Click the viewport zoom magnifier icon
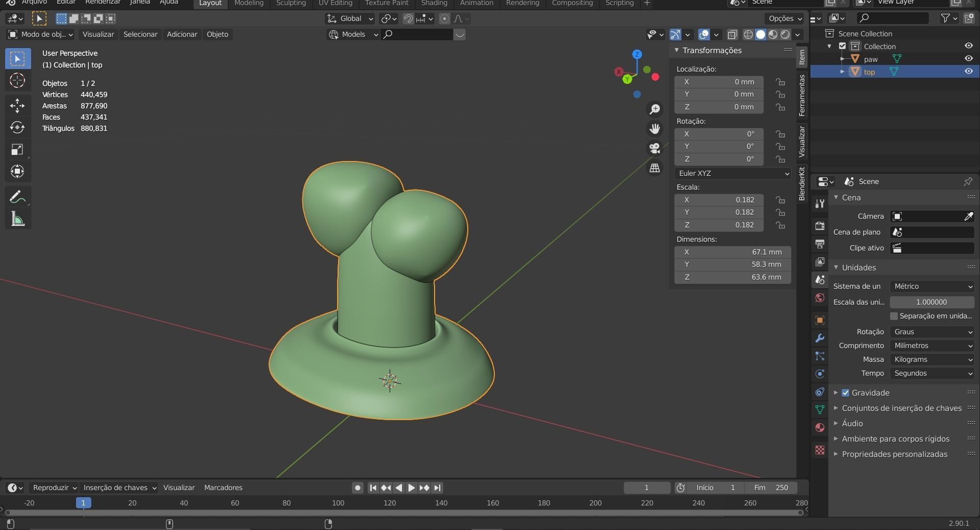980x530 pixels. pyautogui.click(x=655, y=109)
